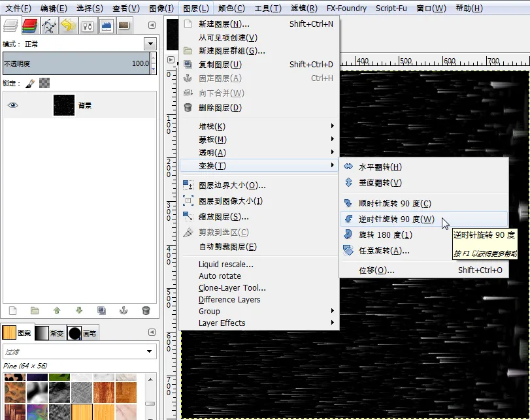Switch to the Channels tab icon
This screenshot has height=420, width=530.
[30, 25]
